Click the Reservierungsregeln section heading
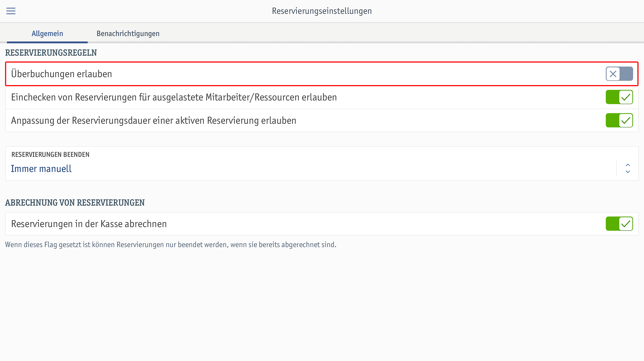 (51, 53)
